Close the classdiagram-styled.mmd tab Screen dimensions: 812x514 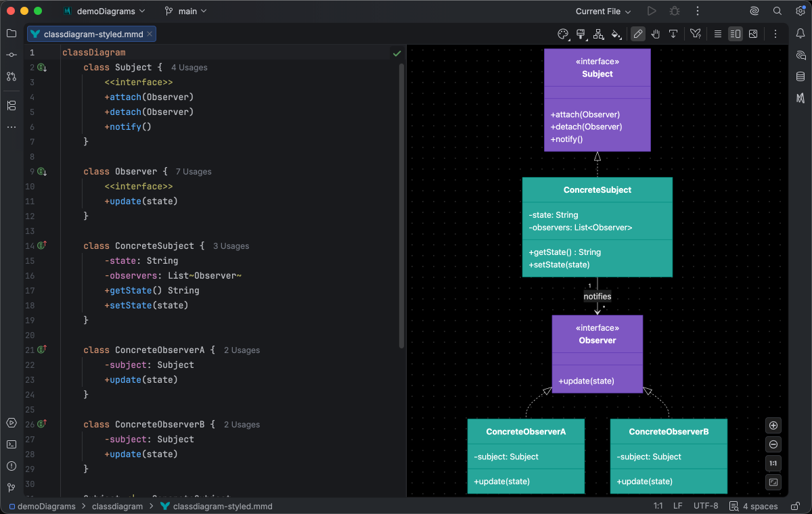[150, 34]
